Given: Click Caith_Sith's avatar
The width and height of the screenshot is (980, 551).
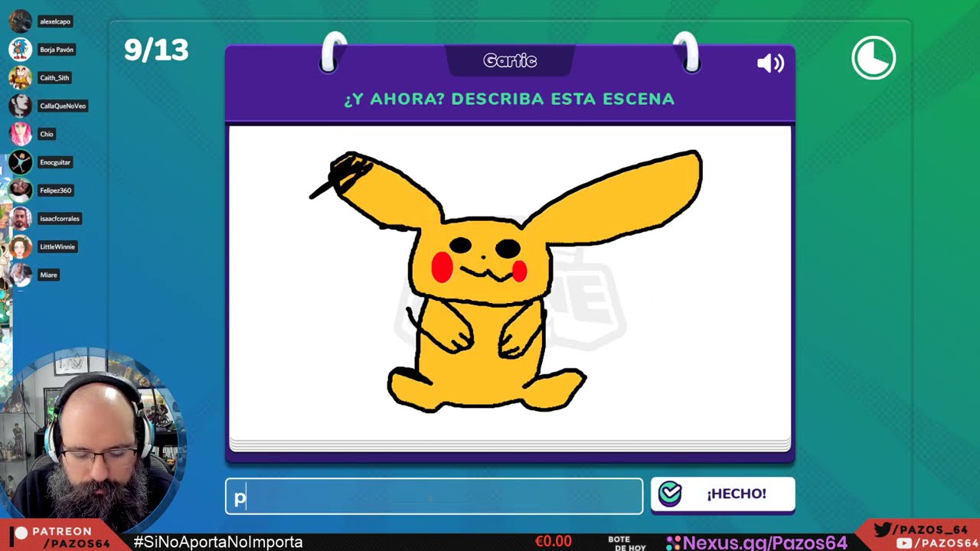Looking at the screenshot, I should [x=21, y=77].
